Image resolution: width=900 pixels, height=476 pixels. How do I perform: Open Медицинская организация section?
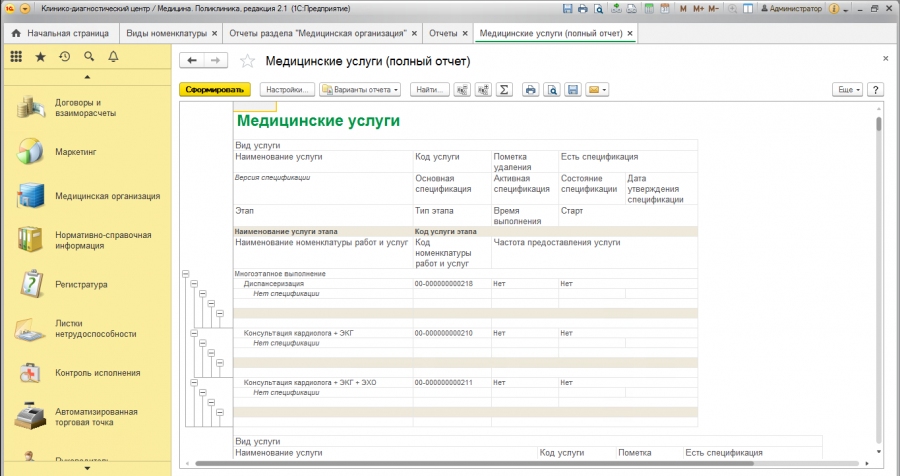(x=87, y=196)
